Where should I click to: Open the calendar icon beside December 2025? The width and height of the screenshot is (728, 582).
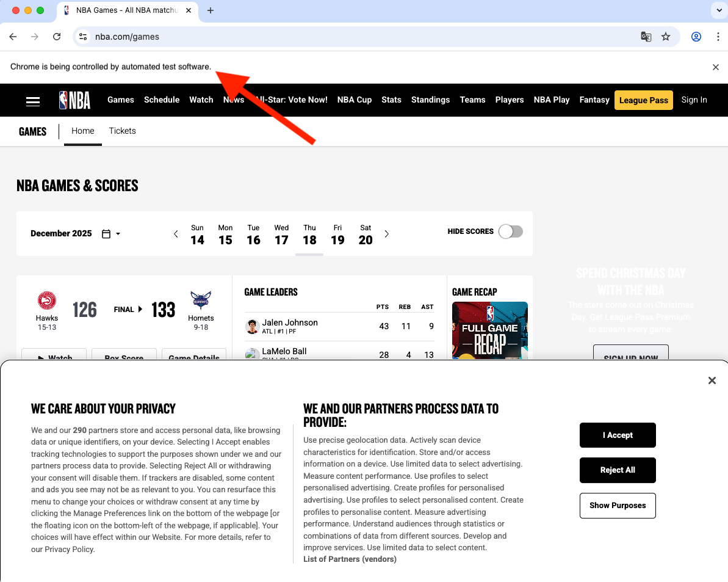click(106, 233)
